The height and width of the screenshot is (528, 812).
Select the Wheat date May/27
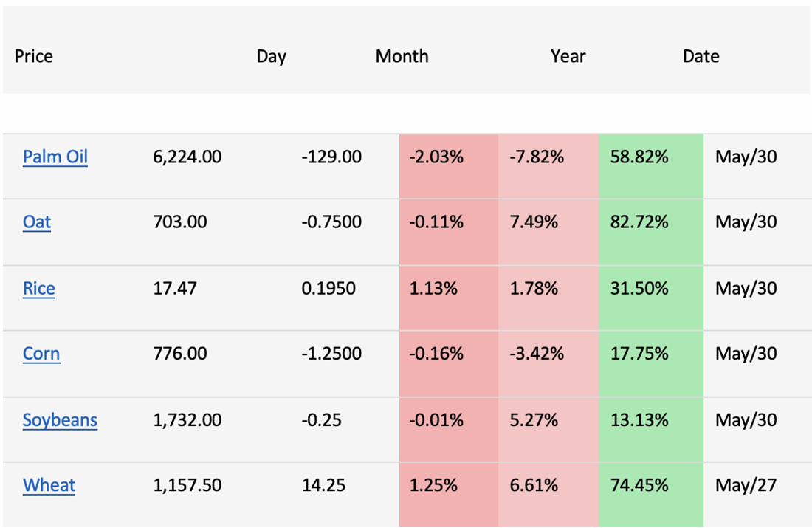pos(746,485)
